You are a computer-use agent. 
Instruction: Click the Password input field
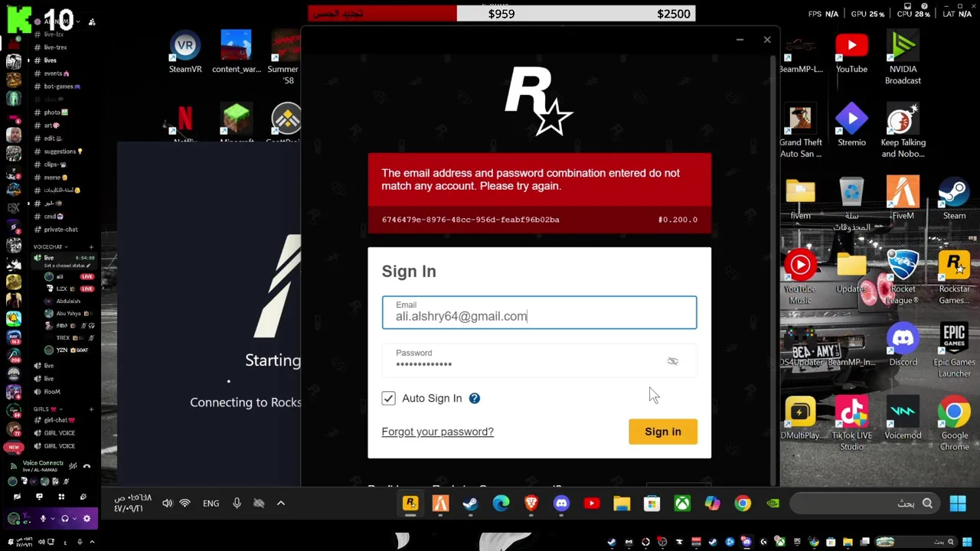point(539,360)
